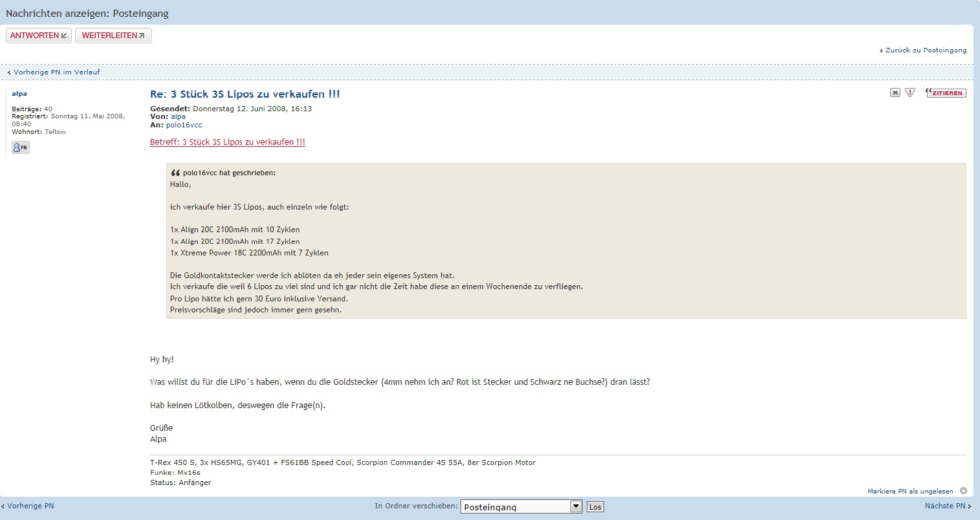Go to Vorherige PN at the bottom
This screenshot has width=980, height=520.
30,506
